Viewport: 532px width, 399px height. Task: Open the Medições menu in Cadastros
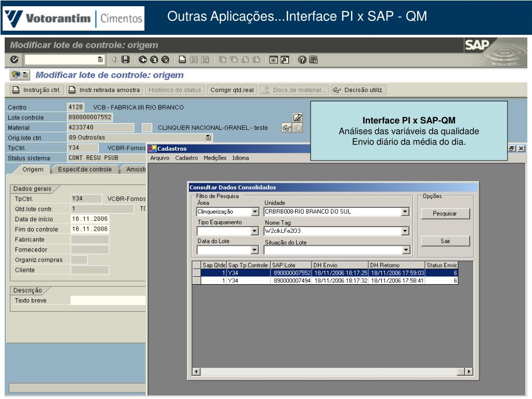[x=215, y=158]
